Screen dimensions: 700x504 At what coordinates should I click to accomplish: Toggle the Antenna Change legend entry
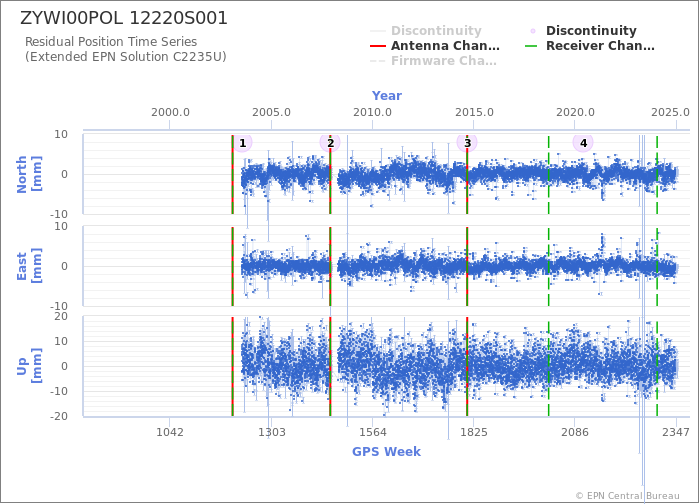pos(435,46)
